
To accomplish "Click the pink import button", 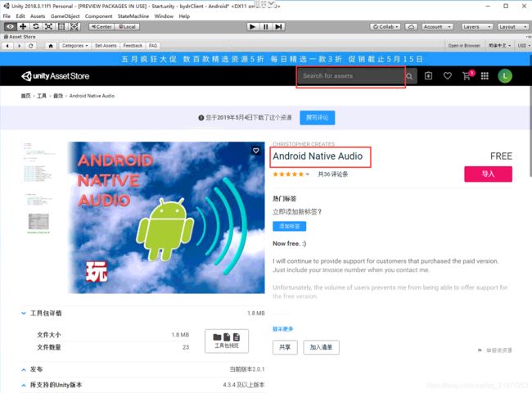I will (489, 174).
